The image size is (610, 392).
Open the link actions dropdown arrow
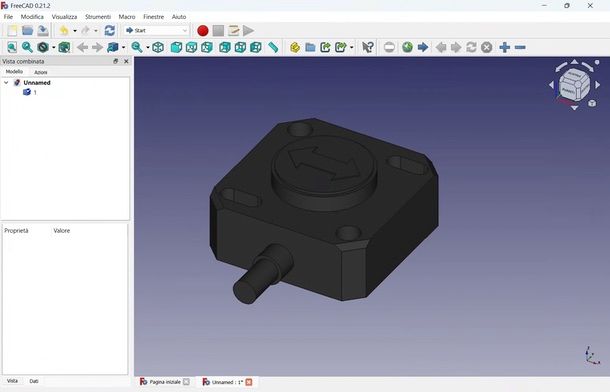click(x=351, y=47)
